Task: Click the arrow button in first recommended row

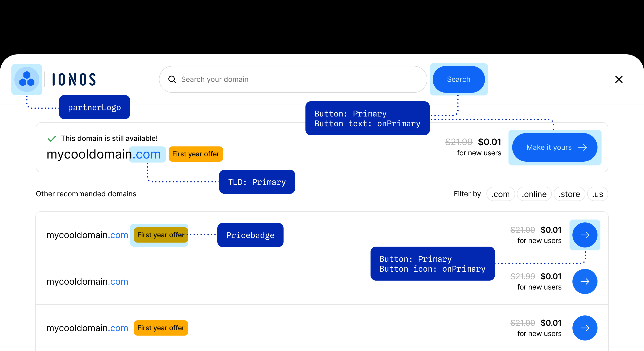Action: (x=585, y=235)
